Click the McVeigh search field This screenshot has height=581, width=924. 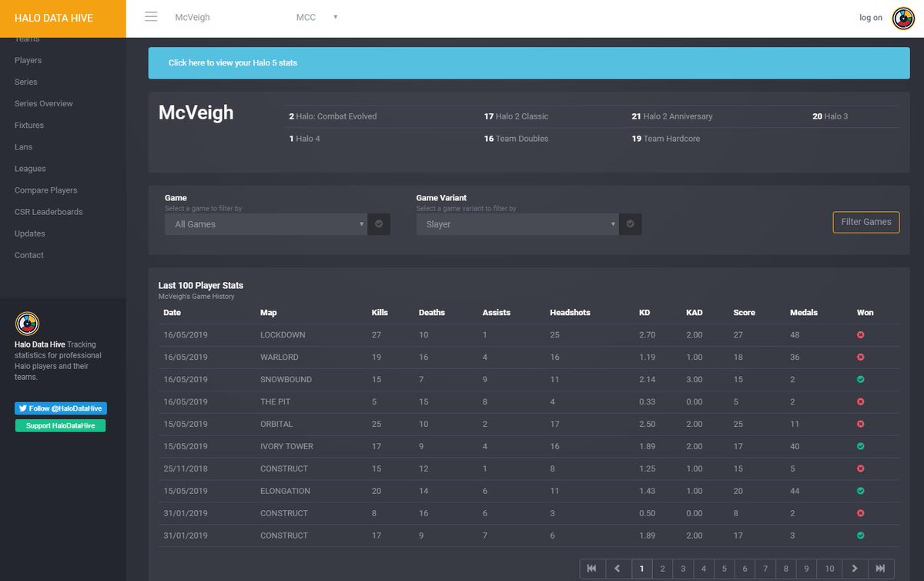pos(223,18)
